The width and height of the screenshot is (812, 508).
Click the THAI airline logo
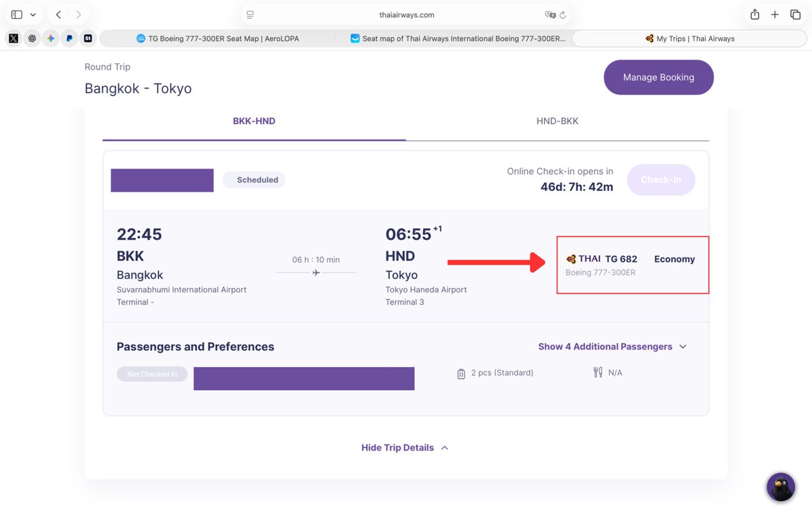(583, 259)
